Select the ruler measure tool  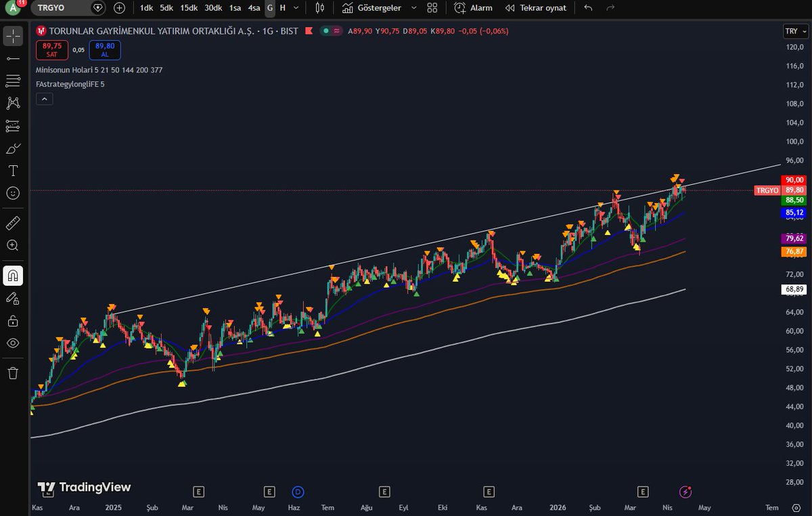click(13, 223)
